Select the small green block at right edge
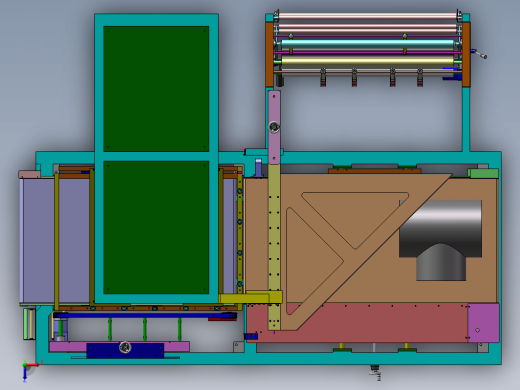Screen dimensions: 520x390 [x=483, y=173]
